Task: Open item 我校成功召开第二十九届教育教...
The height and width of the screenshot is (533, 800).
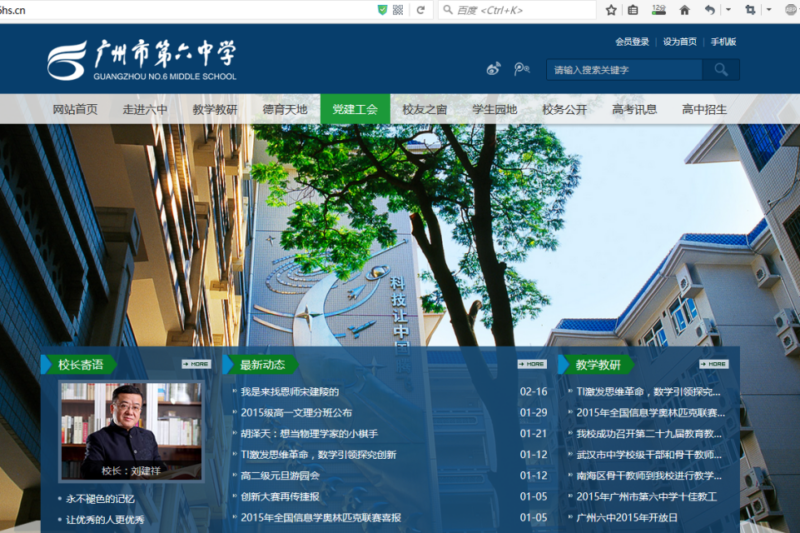Action: (x=649, y=434)
